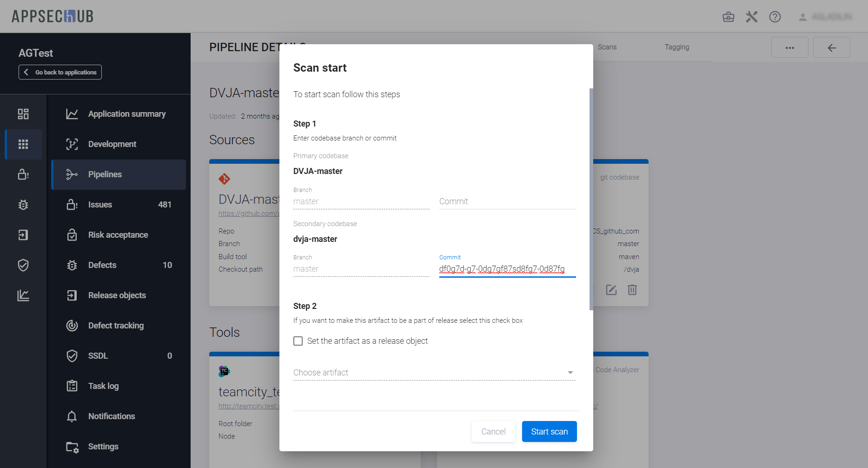Image resolution: width=868 pixels, height=468 pixels.
Task: Open the dashboard icon in left rail
Action: tap(23, 114)
